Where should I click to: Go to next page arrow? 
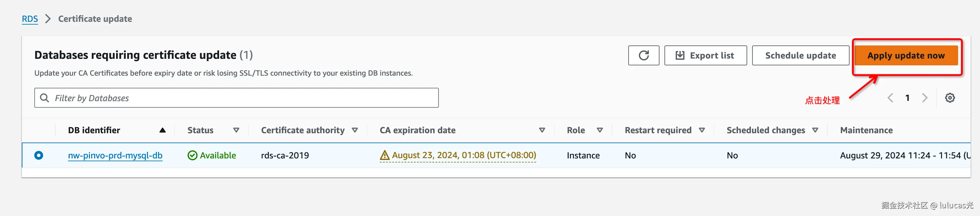pos(925,98)
